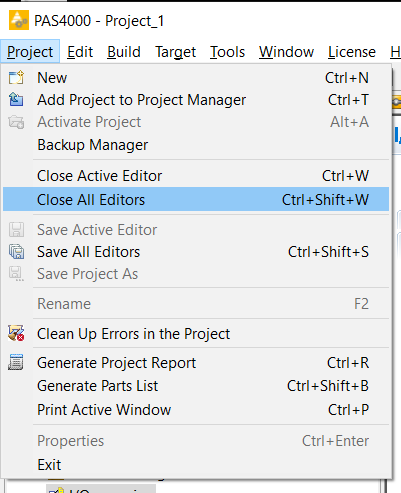The width and height of the screenshot is (401, 493).
Task: Open the Build menu
Action: (x=124, y=52)
